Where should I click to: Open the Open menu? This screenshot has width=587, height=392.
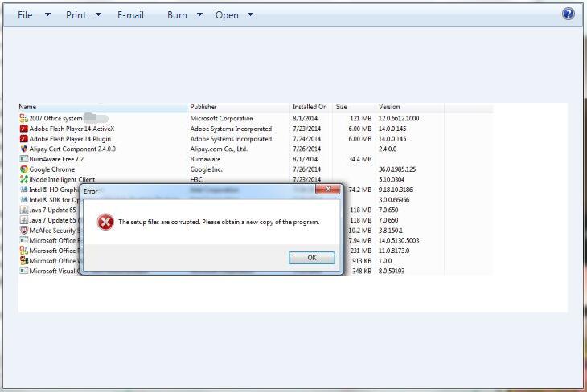(227, 15)
